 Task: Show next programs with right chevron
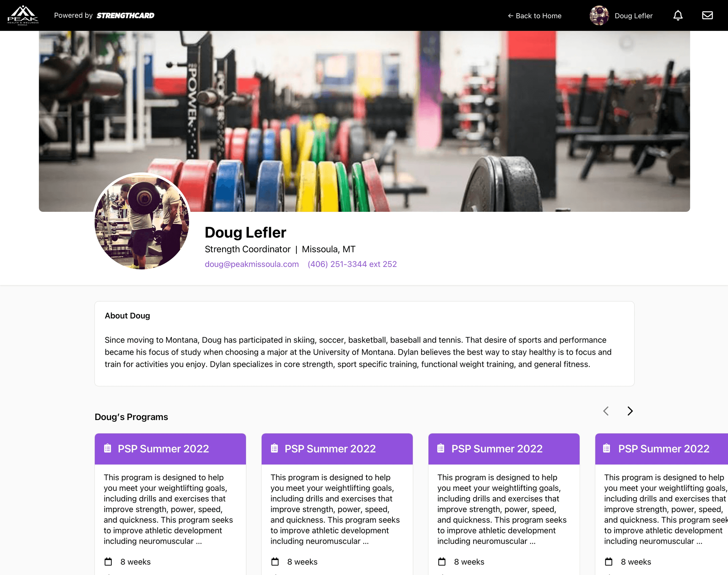(630, 411)
